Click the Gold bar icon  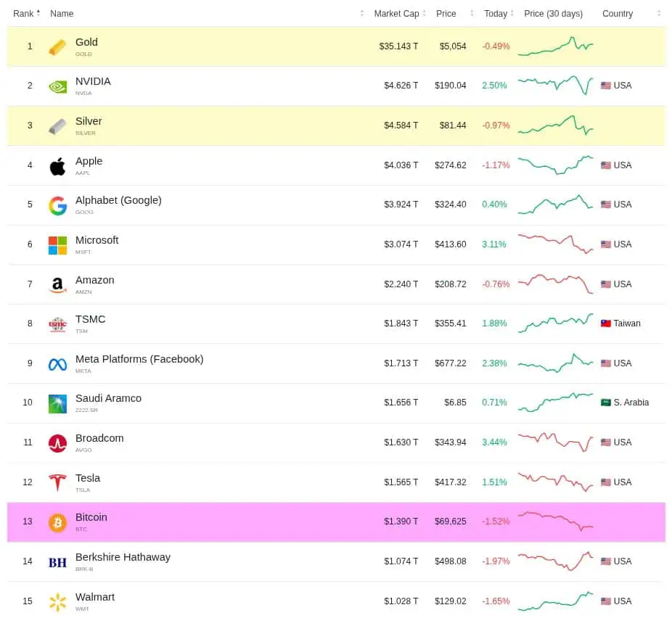(x=57, y=47)
